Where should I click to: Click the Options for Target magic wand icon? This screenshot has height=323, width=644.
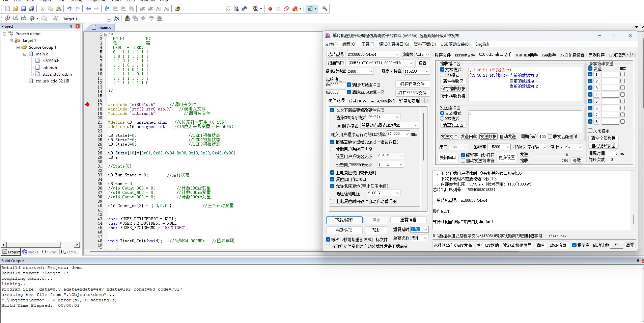[116, 19]
